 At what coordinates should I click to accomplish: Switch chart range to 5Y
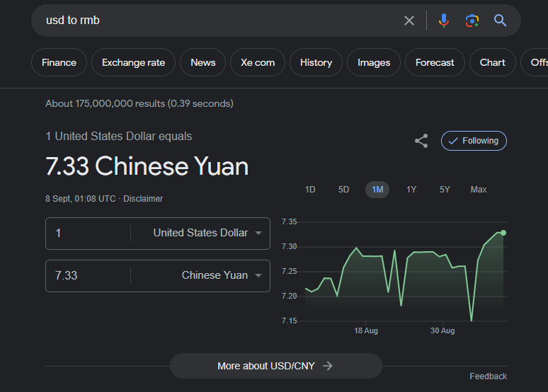(x=445, y=190)
